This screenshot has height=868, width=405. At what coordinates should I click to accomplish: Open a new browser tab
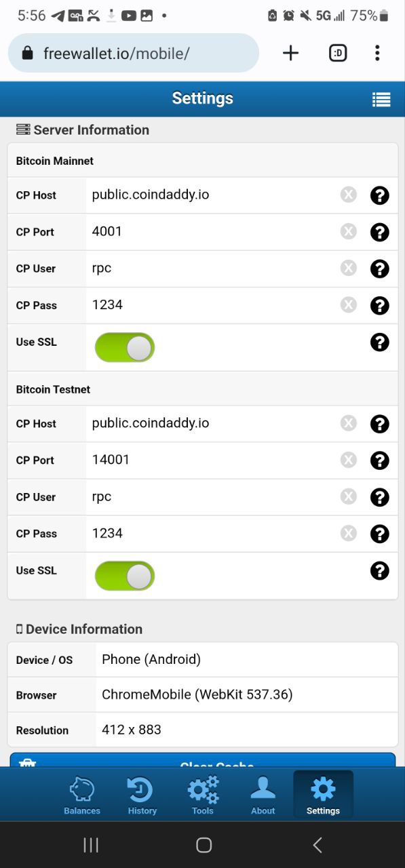[290, 53]
